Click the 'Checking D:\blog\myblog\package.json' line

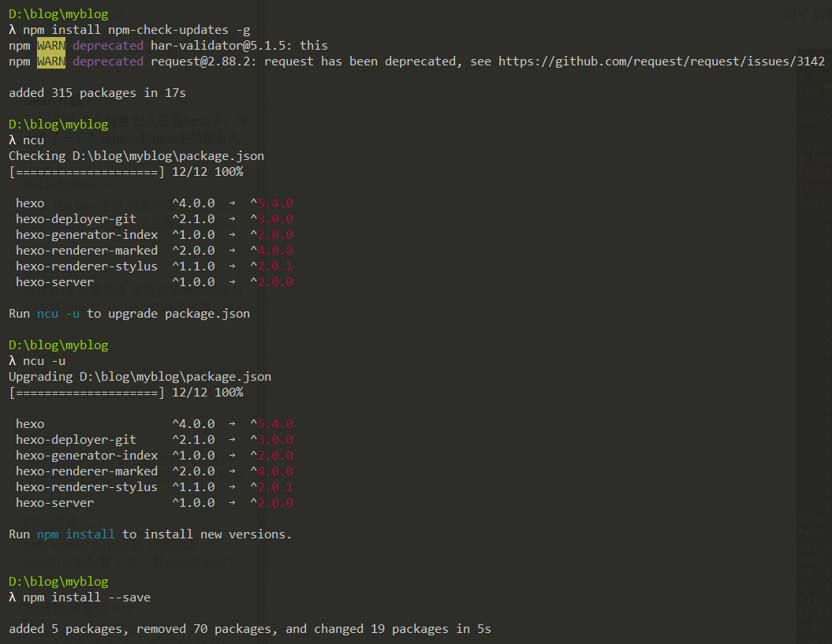[x=136, y=156]
